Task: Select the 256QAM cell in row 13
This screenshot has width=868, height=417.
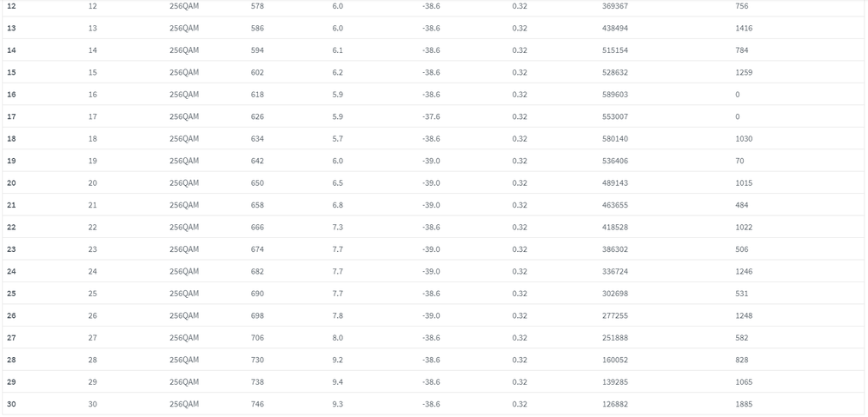Action: coord(184,29)
